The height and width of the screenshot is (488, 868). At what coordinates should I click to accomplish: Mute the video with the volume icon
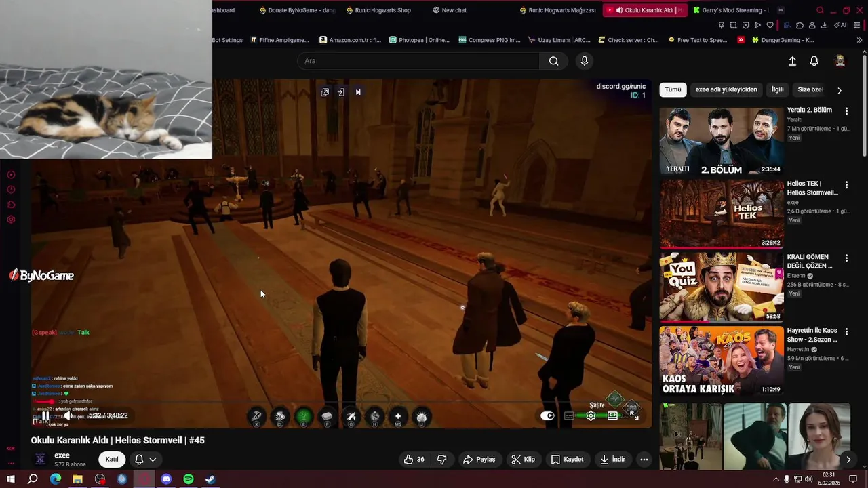tap(68, 415)
